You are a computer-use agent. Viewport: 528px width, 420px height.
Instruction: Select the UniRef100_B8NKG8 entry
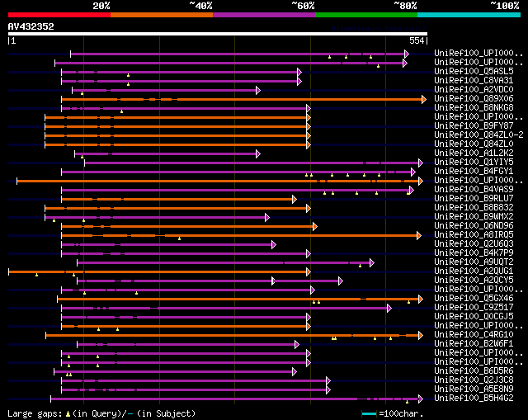474,108
